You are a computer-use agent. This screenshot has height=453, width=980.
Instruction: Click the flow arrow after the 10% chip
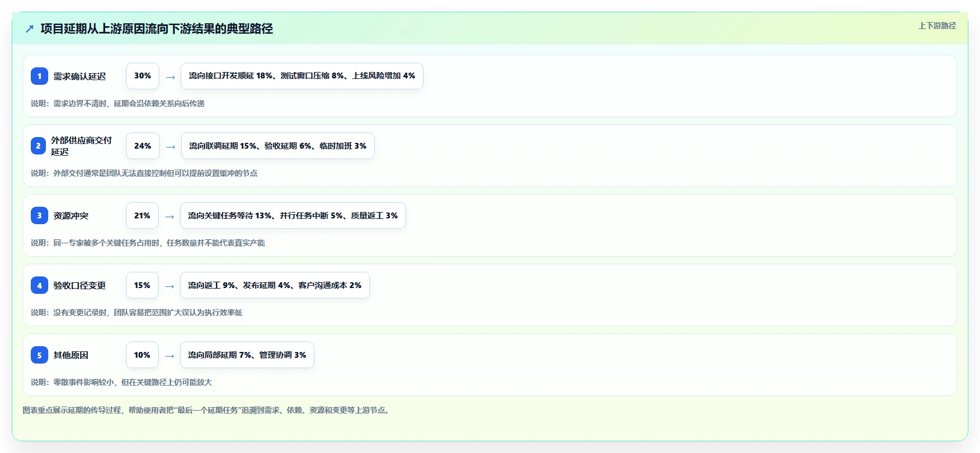coord(170,355)
